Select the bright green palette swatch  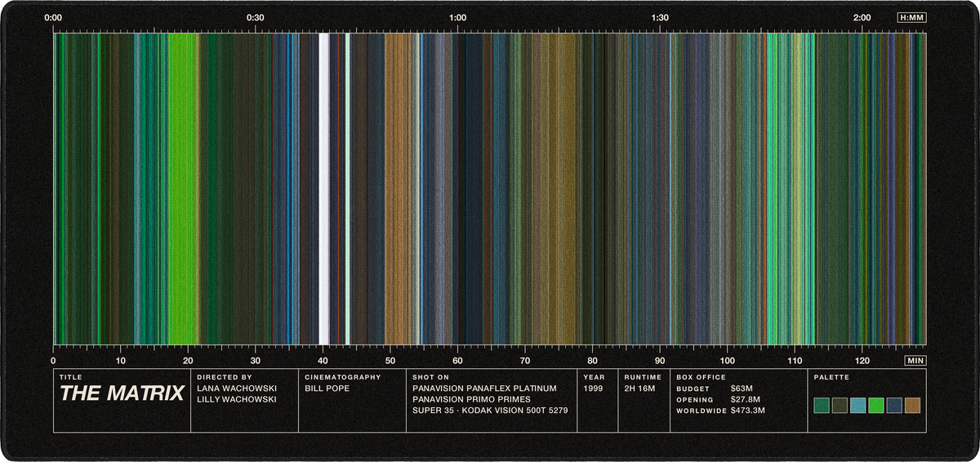[x=876, y=406]
